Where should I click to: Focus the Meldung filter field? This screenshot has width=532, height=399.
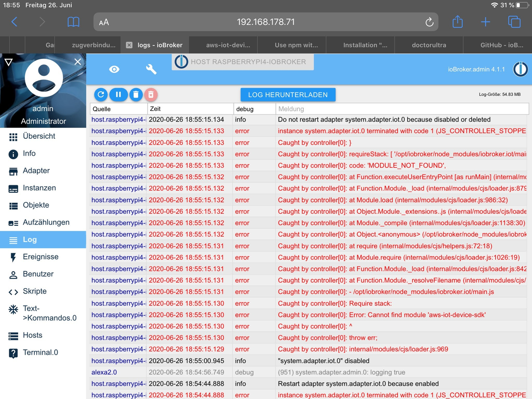pyautogui.click(x=402, y=109)
